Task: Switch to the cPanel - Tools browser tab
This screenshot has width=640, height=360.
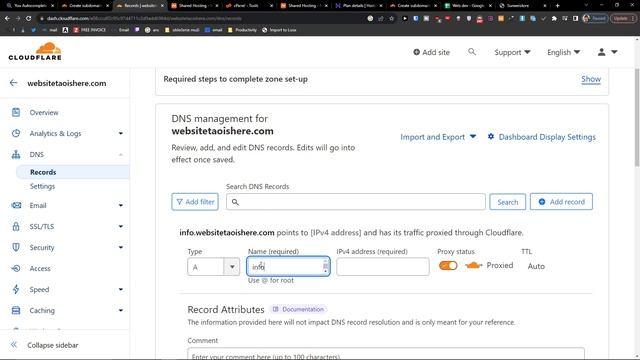Action: click(248, 6)
